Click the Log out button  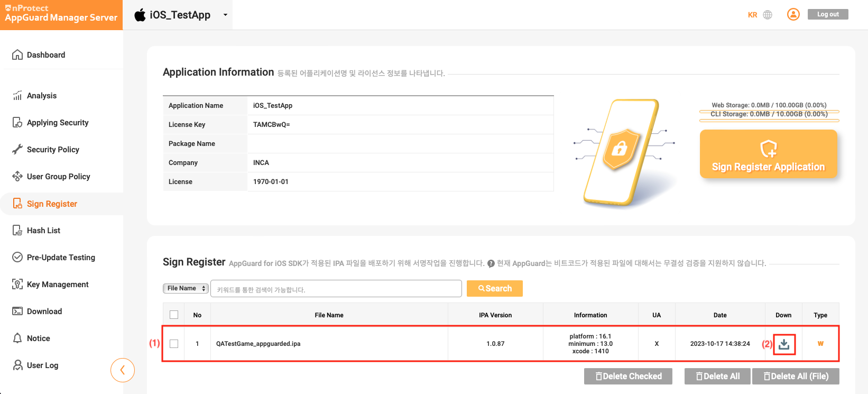pos(827,14)
